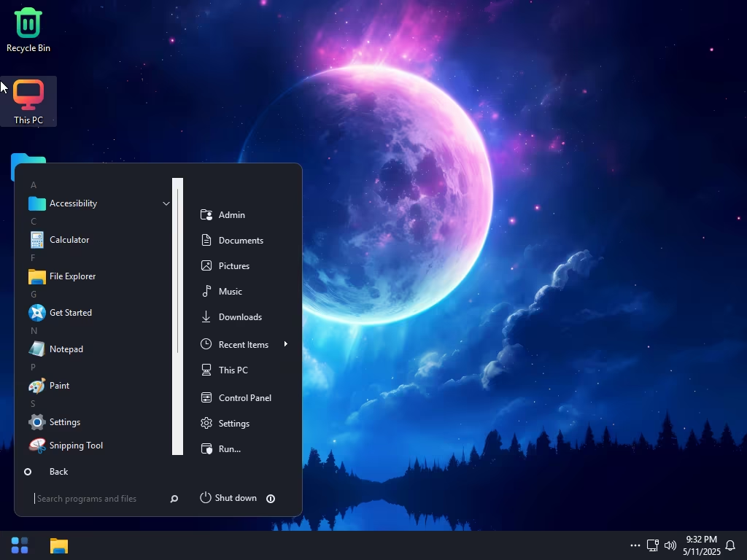Image resolution: width=747 pixels, height=560 pixels.
Task: Click the Shut down power icon
Action: 205,497
